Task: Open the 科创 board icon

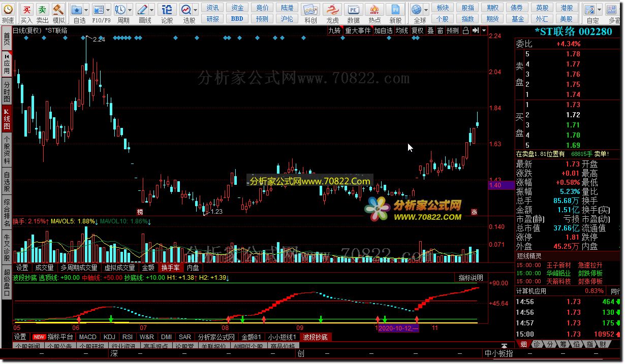Action: click(310, 9)
